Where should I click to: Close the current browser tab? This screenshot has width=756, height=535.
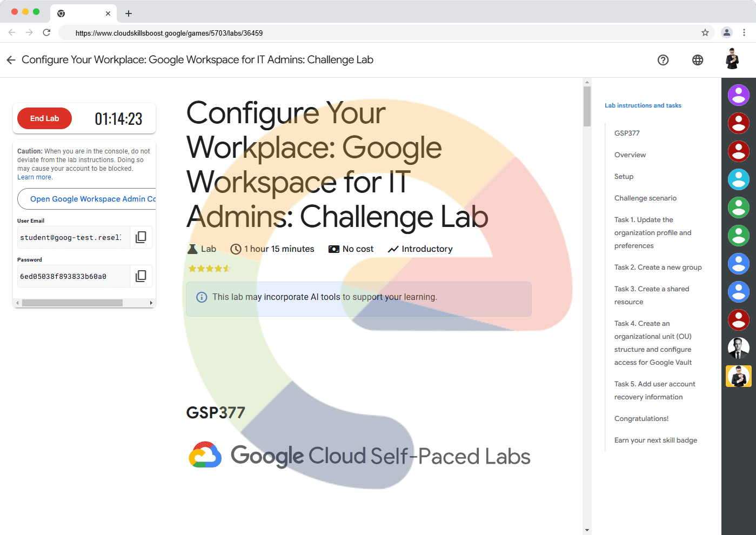tap(108, 14)
